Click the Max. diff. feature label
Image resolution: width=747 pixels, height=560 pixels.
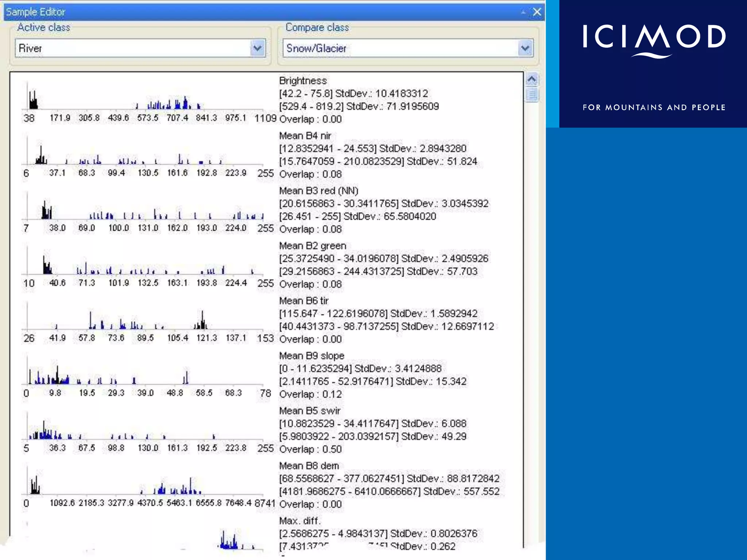tap(300, 521)
